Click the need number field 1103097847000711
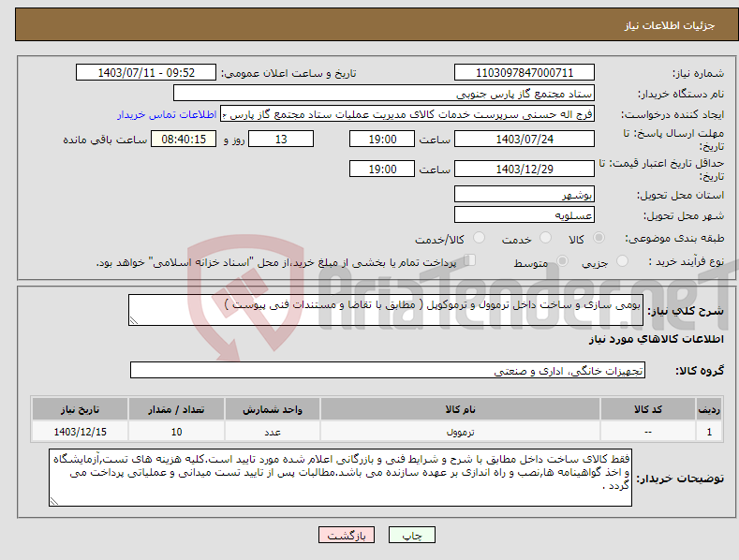The height and width of the screenshot is (560, 739). pos(525,73)
